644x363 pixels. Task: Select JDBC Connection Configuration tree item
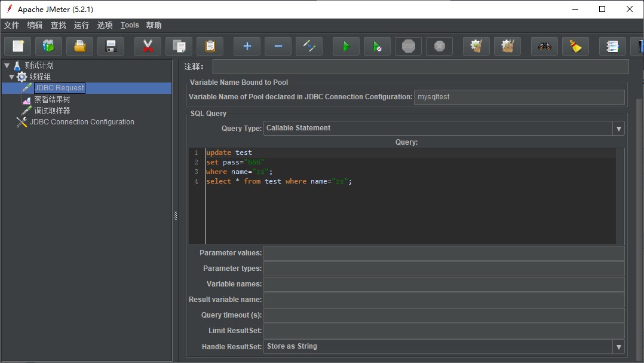pos(82,121)
